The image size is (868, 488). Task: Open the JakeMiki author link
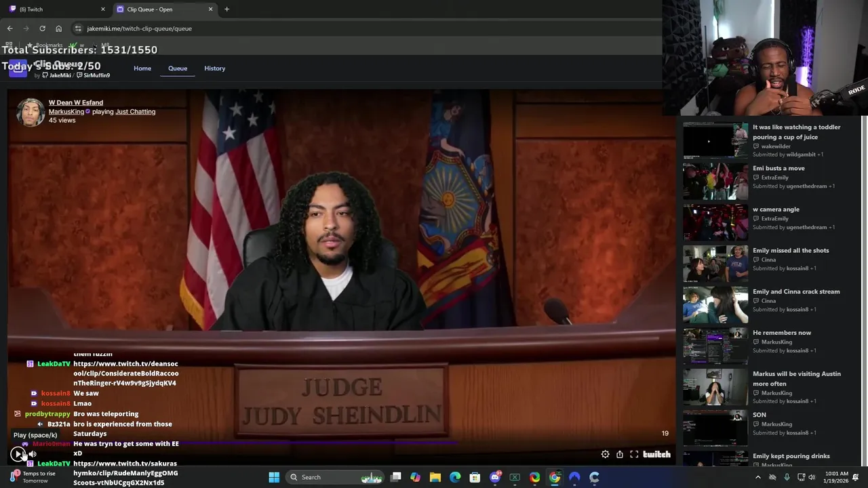click(x=57, y=75)
